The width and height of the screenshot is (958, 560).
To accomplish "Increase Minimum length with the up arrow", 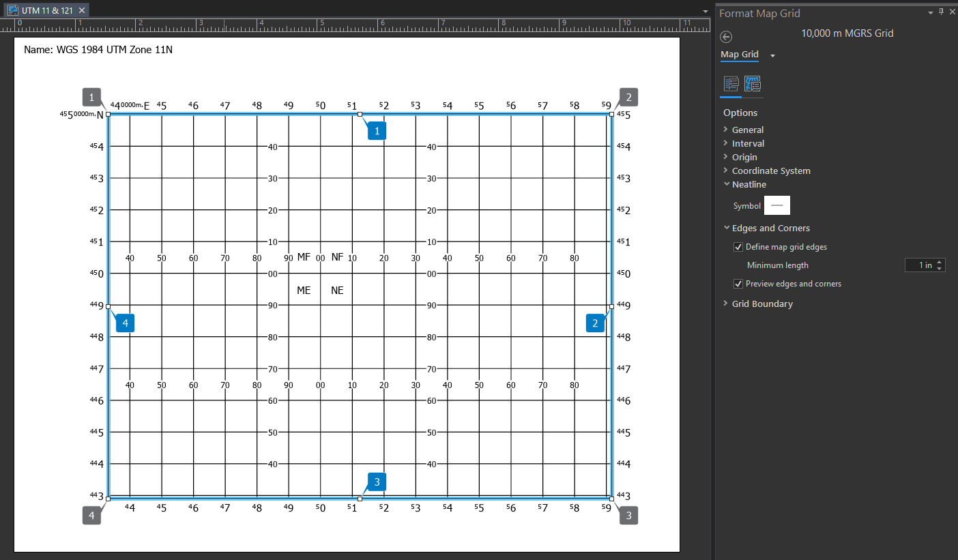I will coord(940,263).
